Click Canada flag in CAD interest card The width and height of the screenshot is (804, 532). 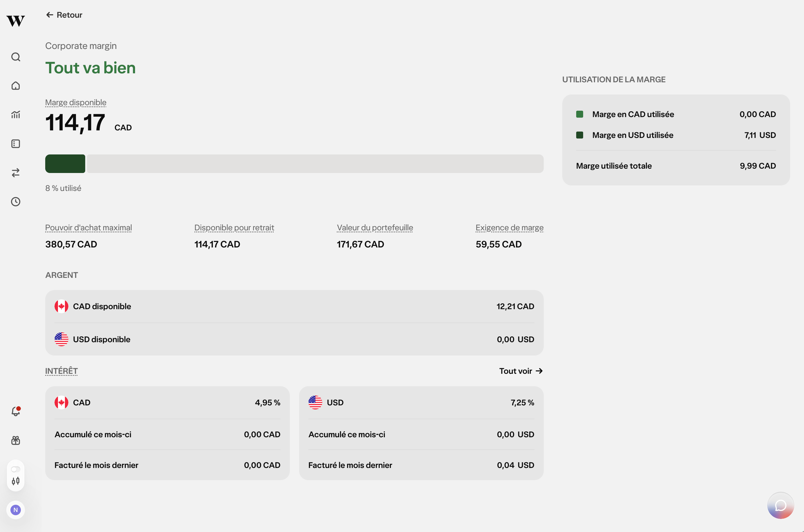[61, 402]
